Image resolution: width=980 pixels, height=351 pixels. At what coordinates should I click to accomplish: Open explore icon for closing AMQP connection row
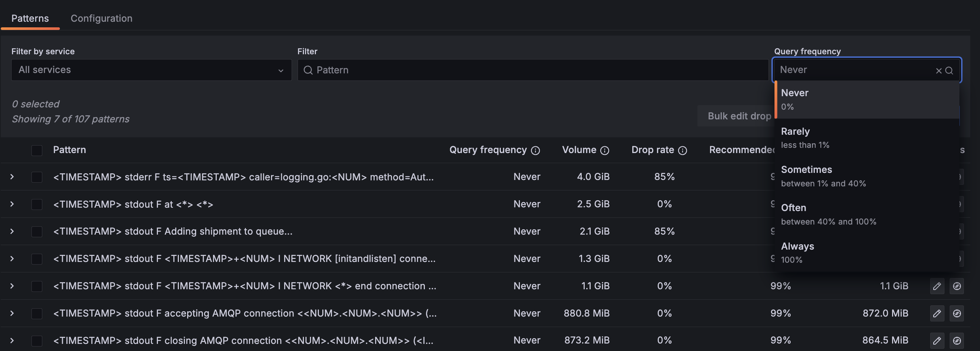coord(956,341)
